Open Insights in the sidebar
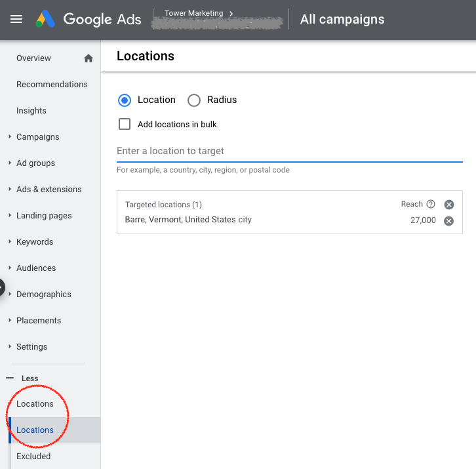The height and width of the screenshot is (469, 476). (x=31, y=111)
